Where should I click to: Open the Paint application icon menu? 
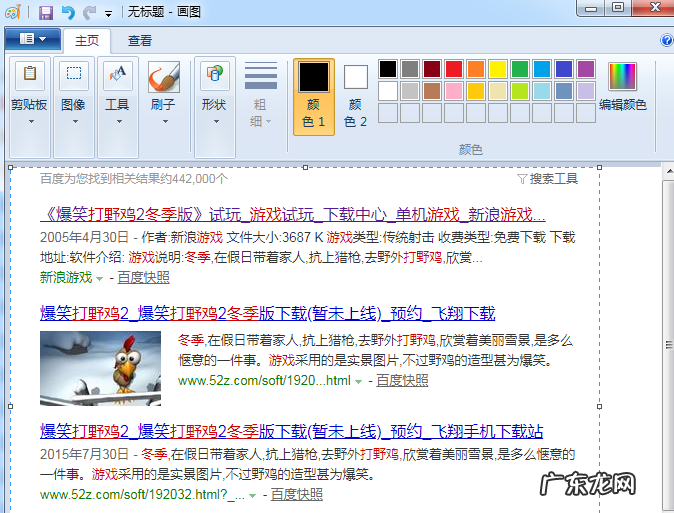click(x=13, y=12)
